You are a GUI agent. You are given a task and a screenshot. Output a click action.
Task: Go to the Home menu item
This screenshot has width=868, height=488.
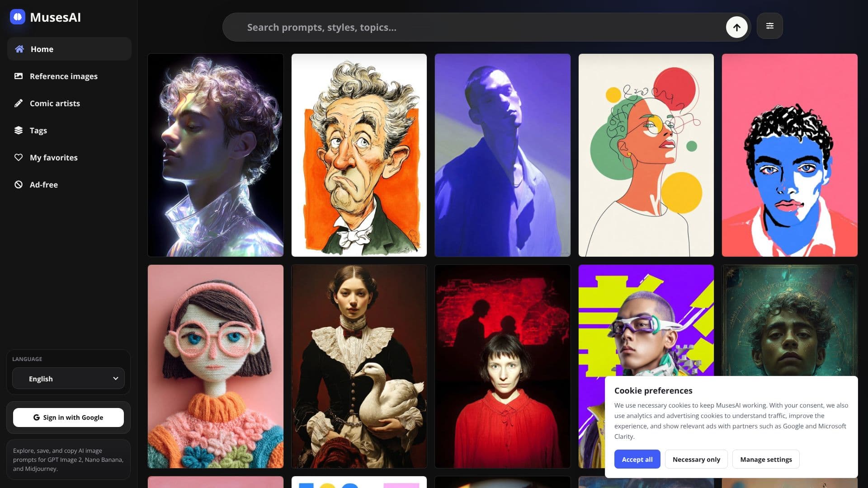click(x=69, y=49)
